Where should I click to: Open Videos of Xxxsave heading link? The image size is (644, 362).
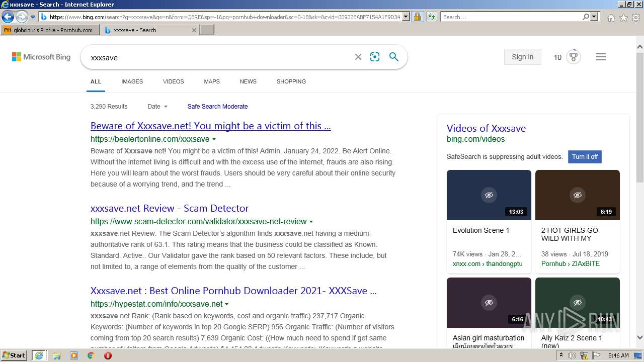486,128
